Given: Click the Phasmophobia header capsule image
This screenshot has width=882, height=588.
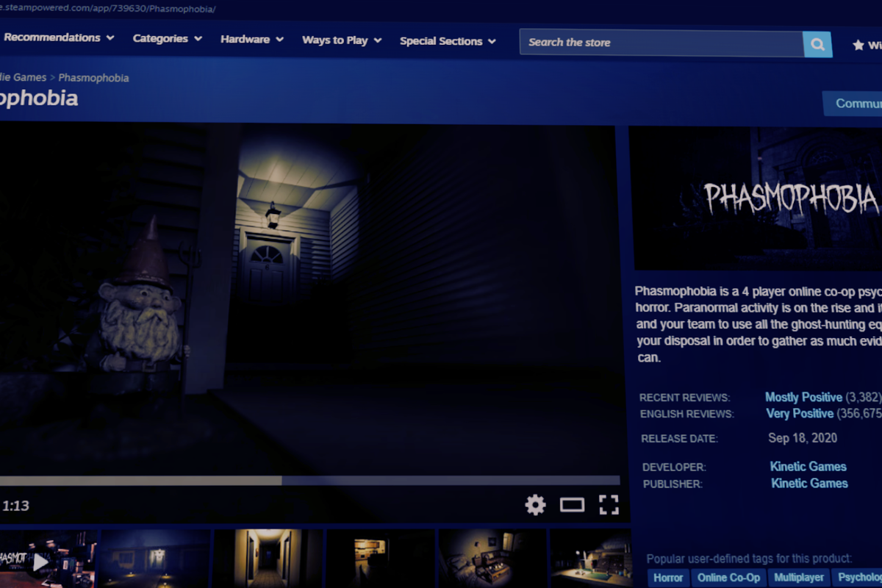Looking at the screenshot, I should click(757, 198).
